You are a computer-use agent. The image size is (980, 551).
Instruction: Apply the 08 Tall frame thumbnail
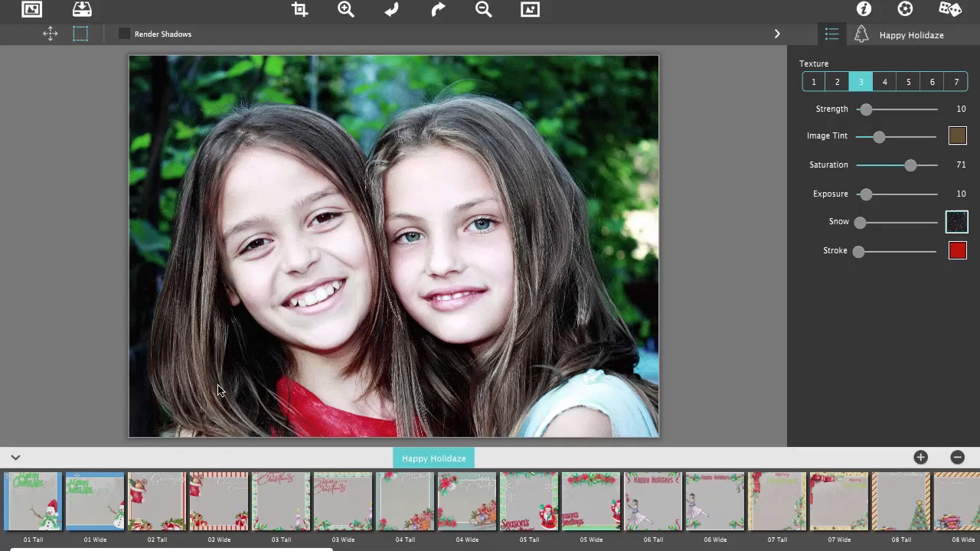(x=901, y=502)
